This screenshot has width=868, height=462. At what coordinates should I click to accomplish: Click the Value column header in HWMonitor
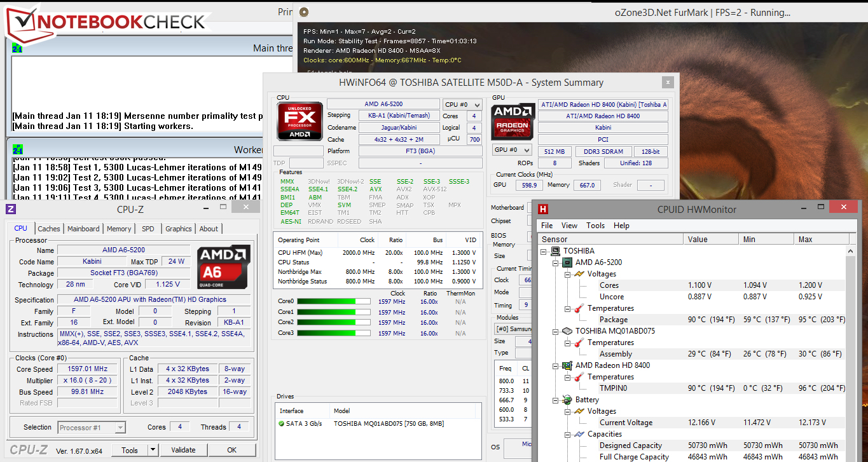pyautogui.click(x=712, y=240)
